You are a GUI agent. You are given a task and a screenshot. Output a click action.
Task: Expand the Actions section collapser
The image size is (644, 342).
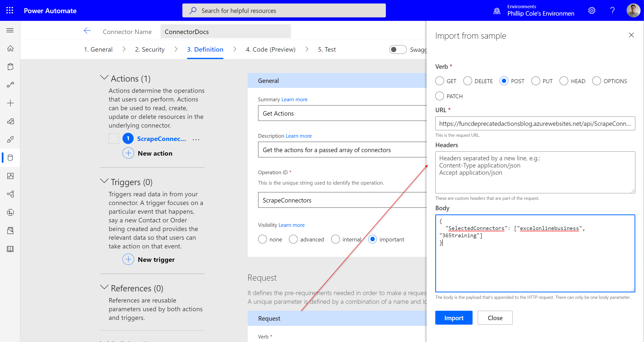(x=104, y=78)
